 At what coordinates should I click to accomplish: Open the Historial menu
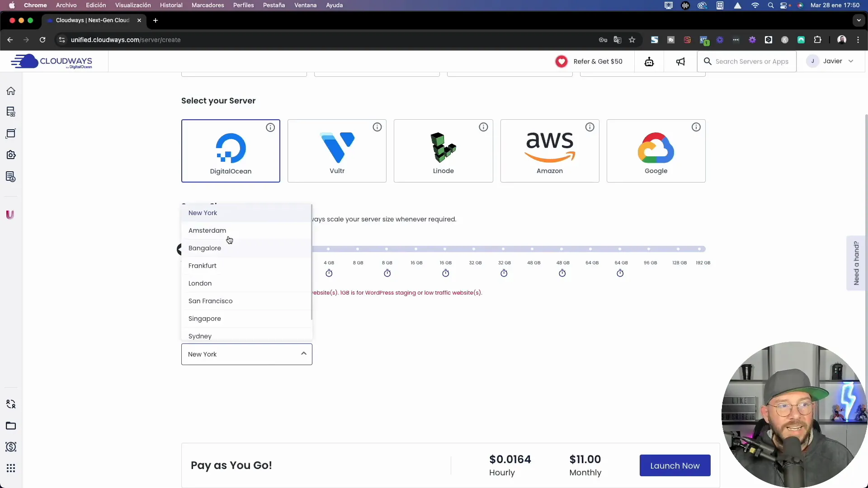(x=171, y=5)
